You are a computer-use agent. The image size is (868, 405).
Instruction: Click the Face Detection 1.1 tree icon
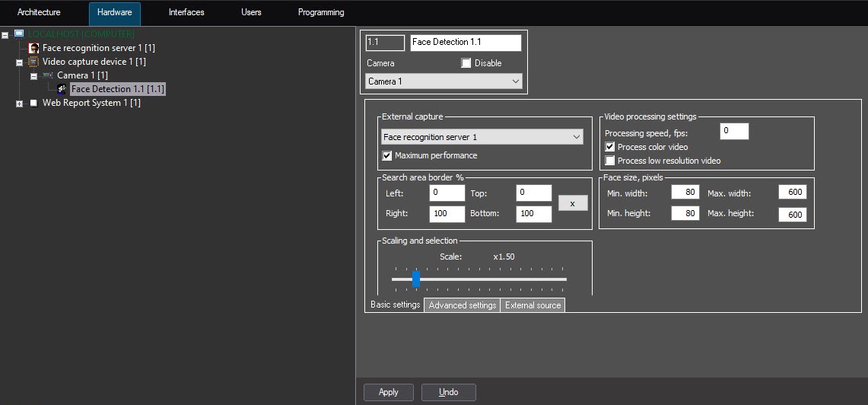[62, 89]
